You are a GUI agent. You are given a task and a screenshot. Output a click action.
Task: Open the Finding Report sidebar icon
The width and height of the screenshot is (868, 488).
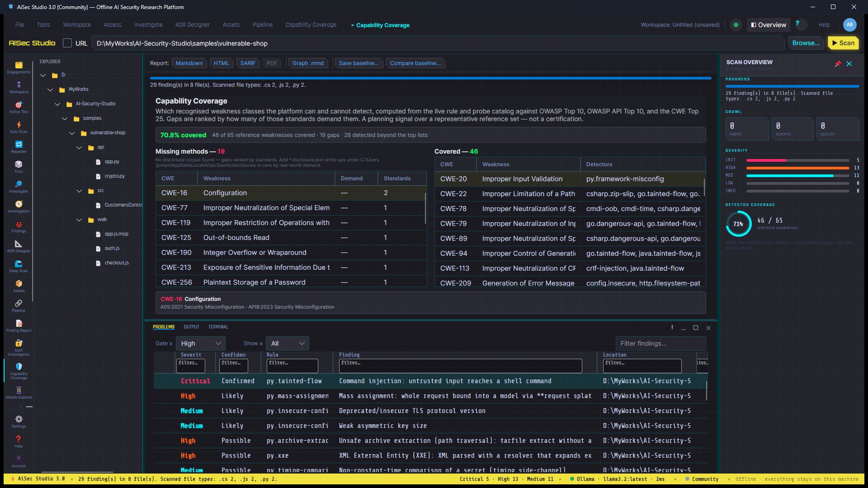point(19,326)
